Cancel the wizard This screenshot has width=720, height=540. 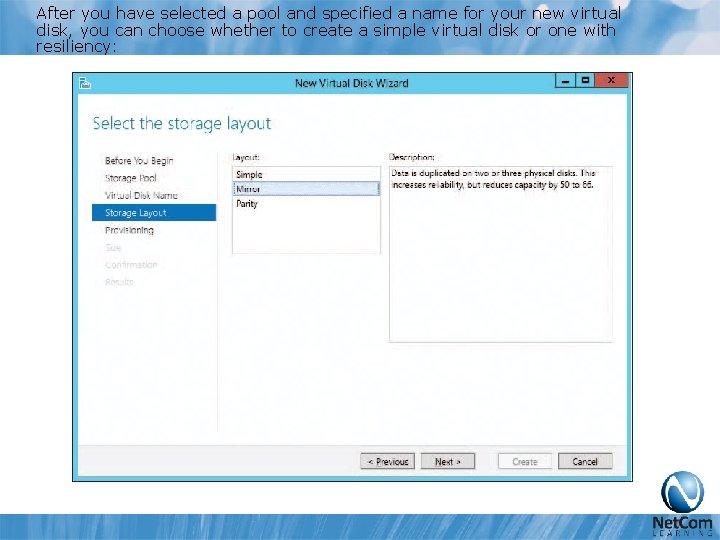coord(585,461)
